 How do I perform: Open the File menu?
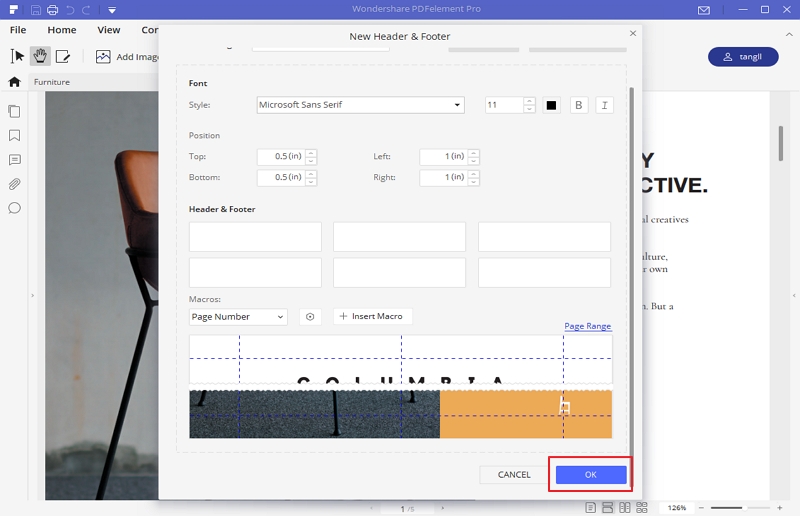18,30
